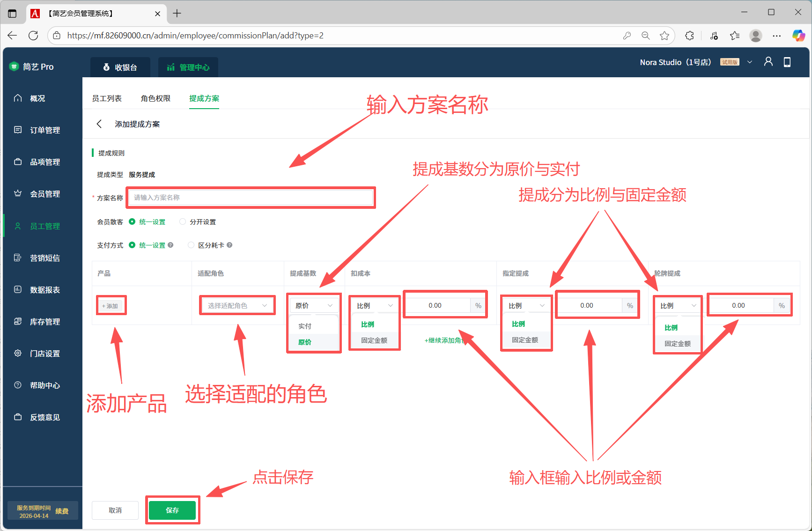Open 门店设置 in the sidebar
The height and width of the screenshot is (531, 812).
44,354
